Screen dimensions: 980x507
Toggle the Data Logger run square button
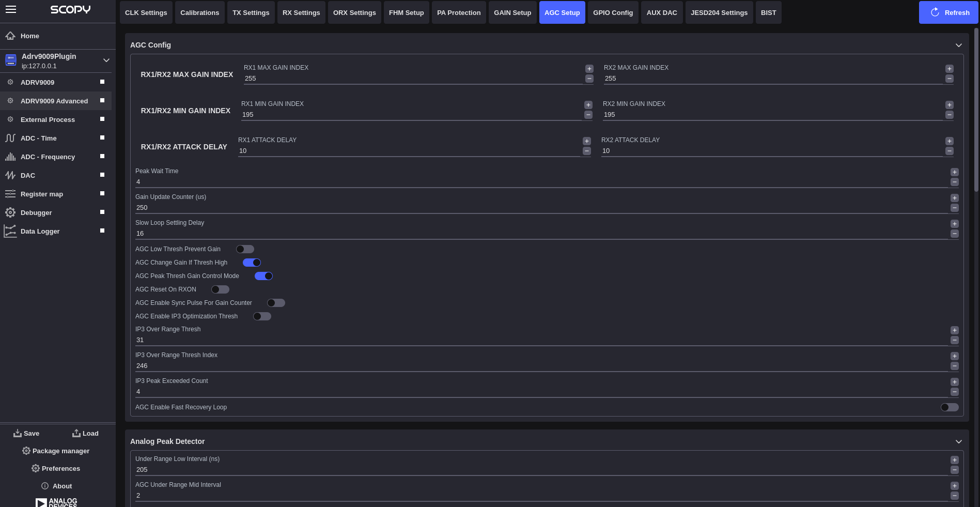102,231
